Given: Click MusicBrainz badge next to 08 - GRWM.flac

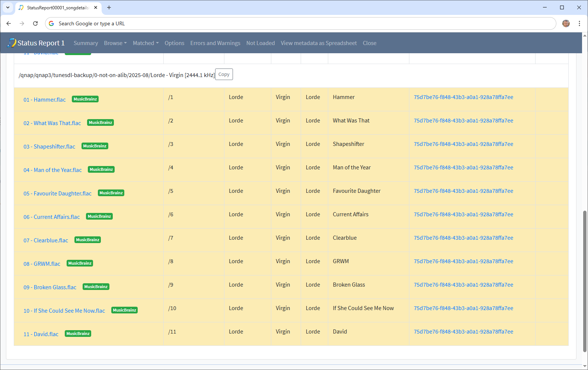Looking at the screenshot, I should tap(80, 264).
